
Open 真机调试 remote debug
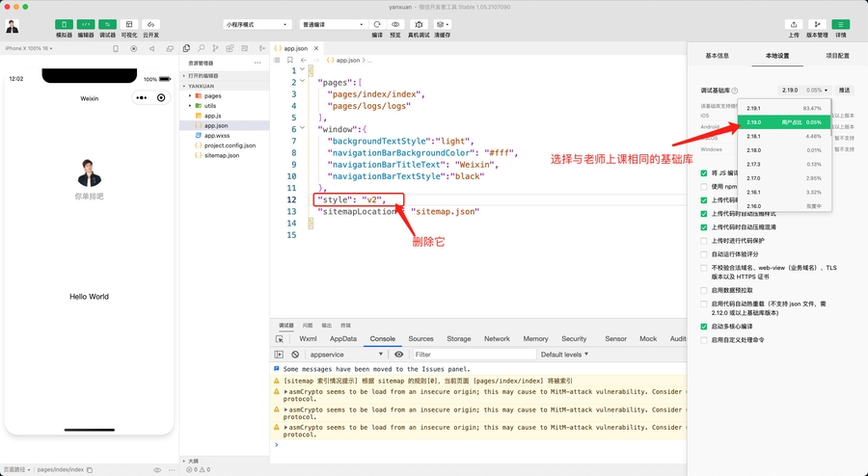(x=419, y=24)
